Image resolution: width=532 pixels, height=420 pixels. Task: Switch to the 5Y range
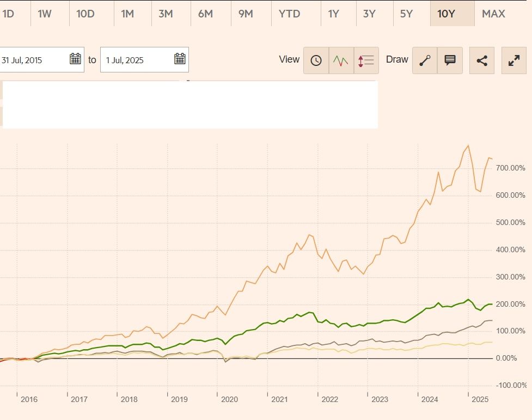[x=406, y=14]
